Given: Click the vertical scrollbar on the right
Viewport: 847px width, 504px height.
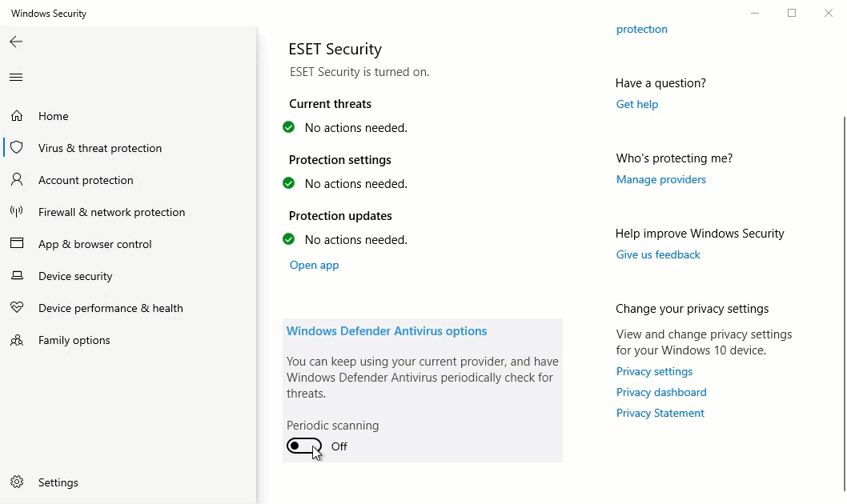Looking at the screenshot, I should 844,304.
